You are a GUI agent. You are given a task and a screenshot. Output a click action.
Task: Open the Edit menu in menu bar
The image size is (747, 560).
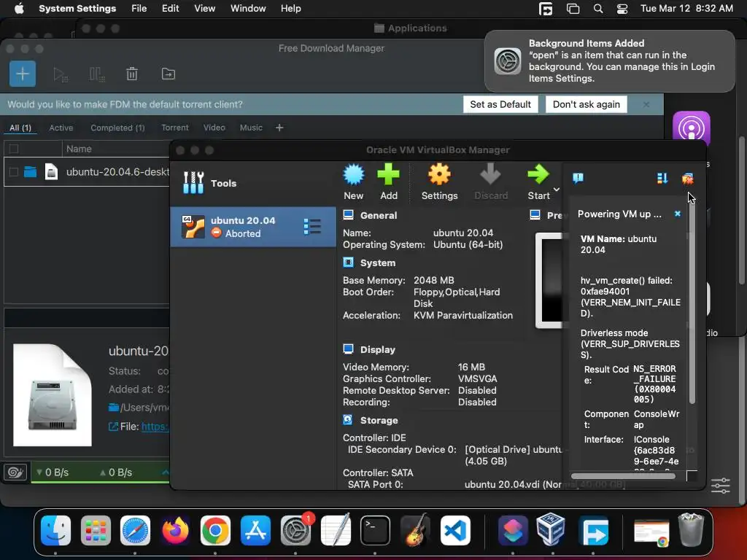[170, 9]
